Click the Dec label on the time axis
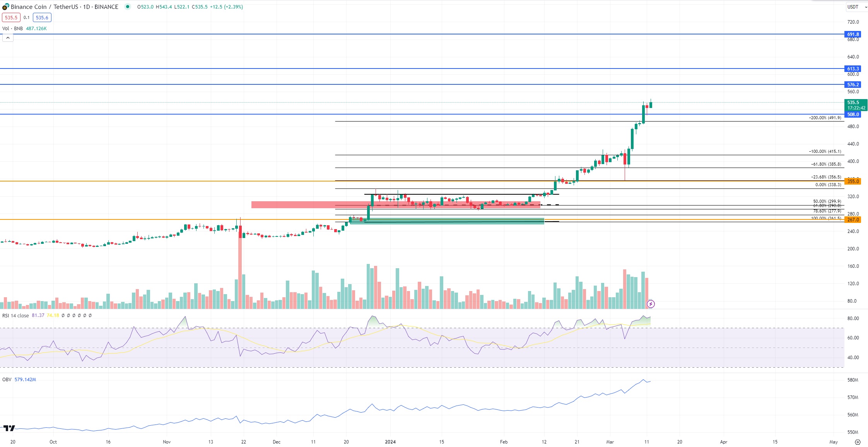Image resolution: width=868 pixels, height=447 pixels. coord(277,442)
